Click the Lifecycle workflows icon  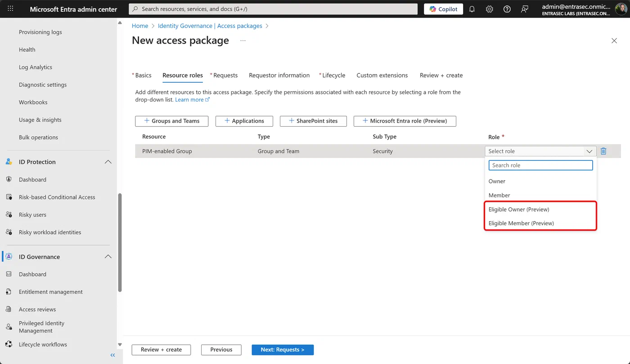(9, 344)
